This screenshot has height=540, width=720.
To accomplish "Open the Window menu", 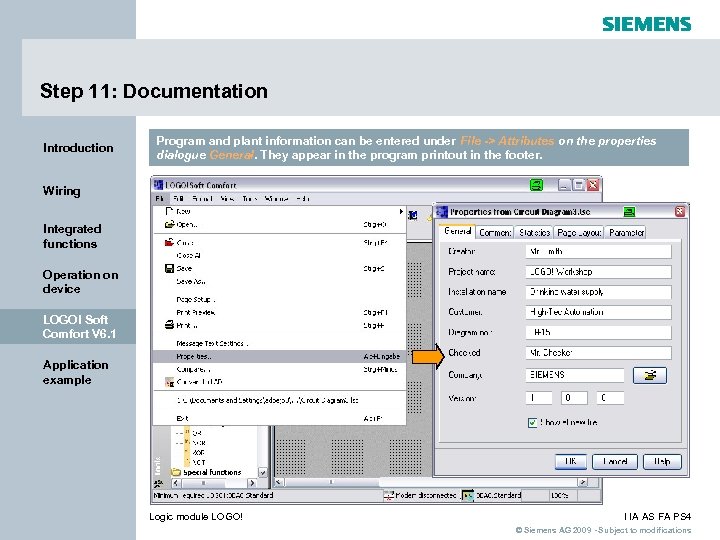I will pyautogui.click(x=276, y=199).
